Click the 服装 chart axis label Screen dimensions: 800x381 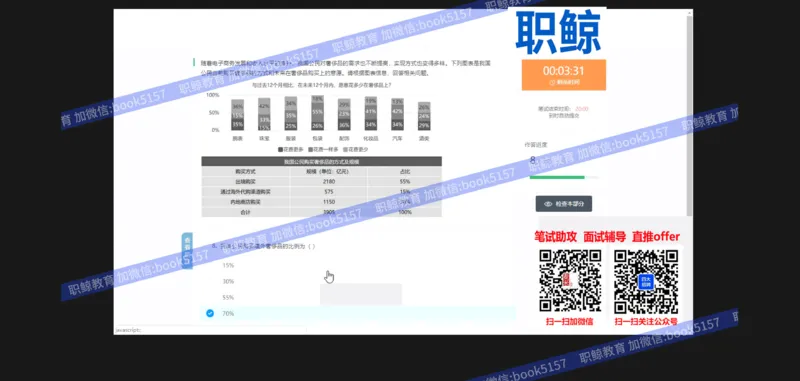pyautogui.click(x=290, y=138)
